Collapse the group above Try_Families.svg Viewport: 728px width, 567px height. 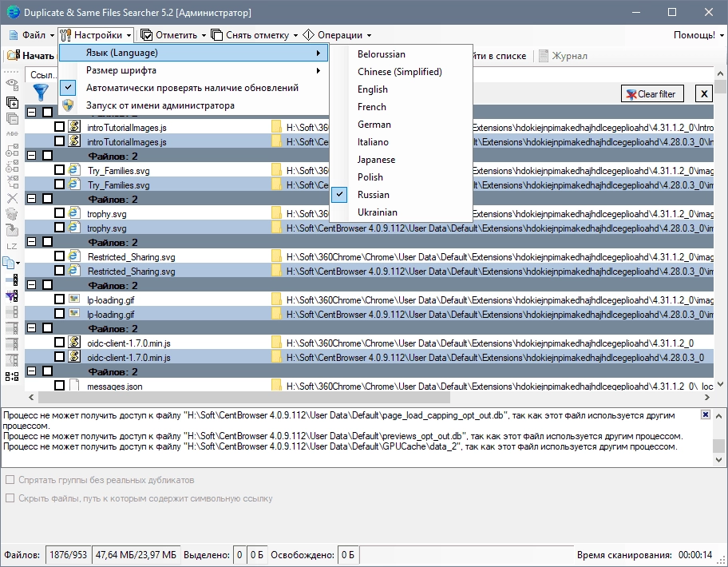pos(32,156)
